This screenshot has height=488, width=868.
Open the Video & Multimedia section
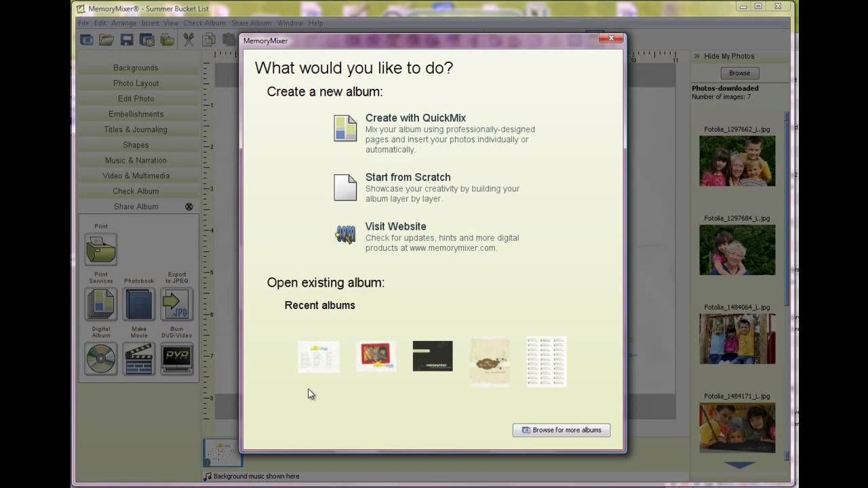pos(138,176)
